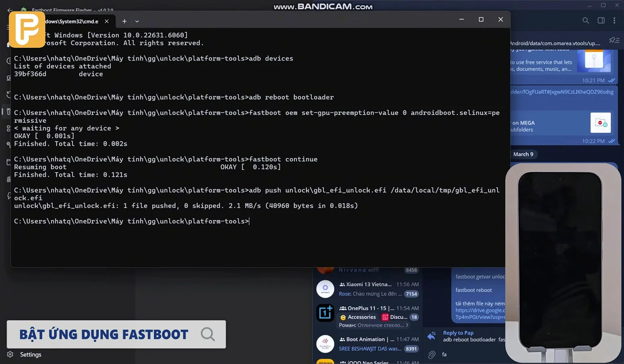Click the March 9 date chip in chat

(523, 154)
